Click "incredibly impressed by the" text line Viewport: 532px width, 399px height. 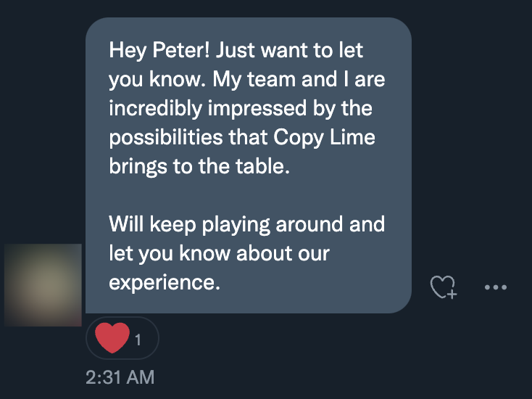coord(240,109)
